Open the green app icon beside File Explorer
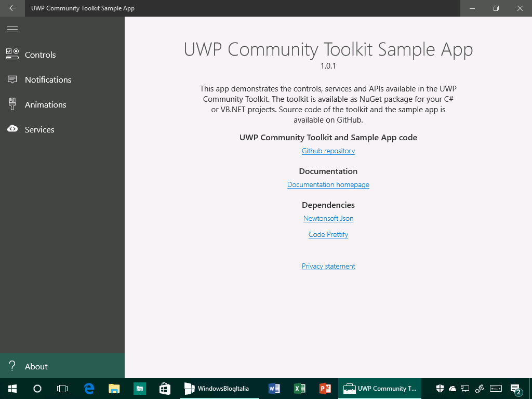532x399 pixels. pos(139,389)
